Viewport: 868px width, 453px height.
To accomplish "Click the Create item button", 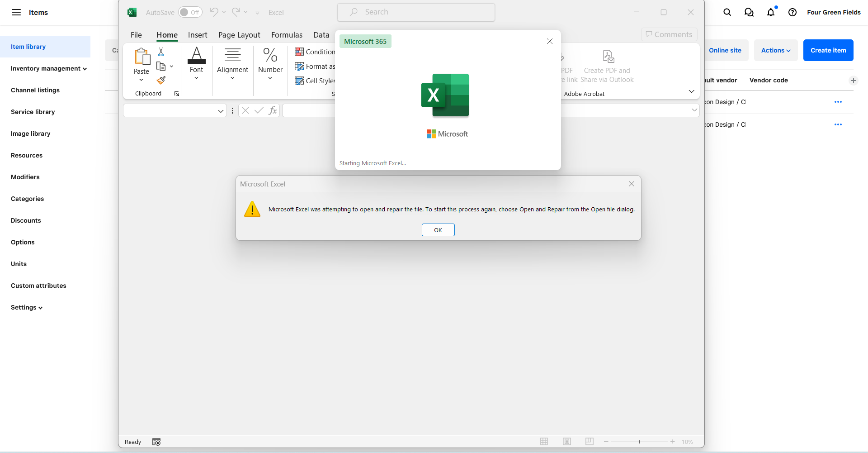I will pyautogui.click(x=828, y=50).
